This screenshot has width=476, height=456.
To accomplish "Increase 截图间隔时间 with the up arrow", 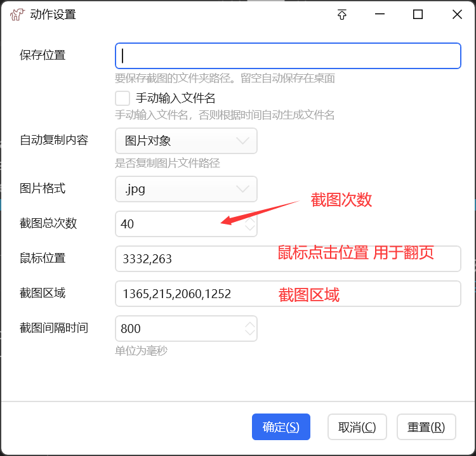I will [250, 325].
